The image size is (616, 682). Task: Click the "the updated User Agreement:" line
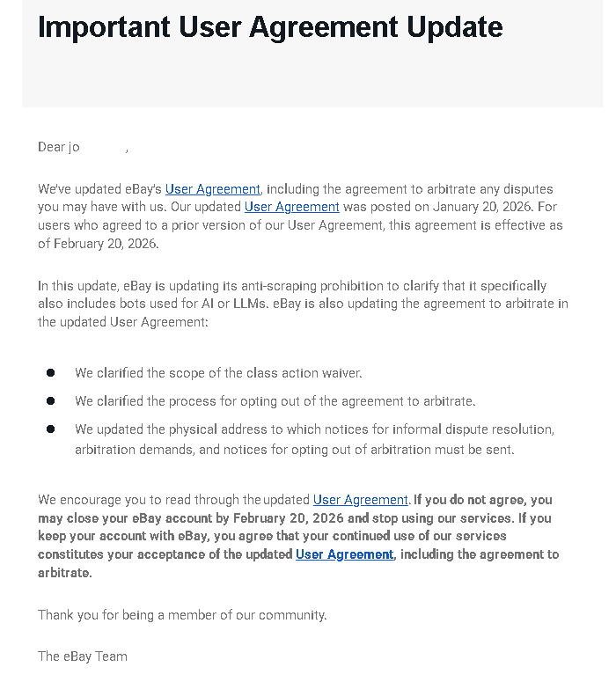[x=123, y=322]
